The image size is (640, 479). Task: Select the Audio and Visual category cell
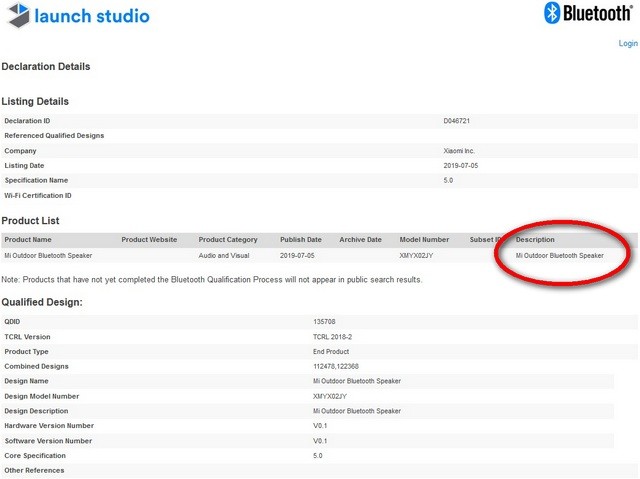pyautogui.click(x=224, y=255)
